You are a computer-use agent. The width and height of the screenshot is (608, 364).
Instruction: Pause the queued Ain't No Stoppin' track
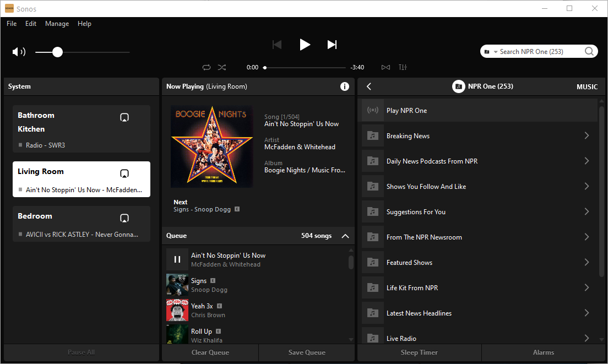pyautogui.click(x=177, y=259)
